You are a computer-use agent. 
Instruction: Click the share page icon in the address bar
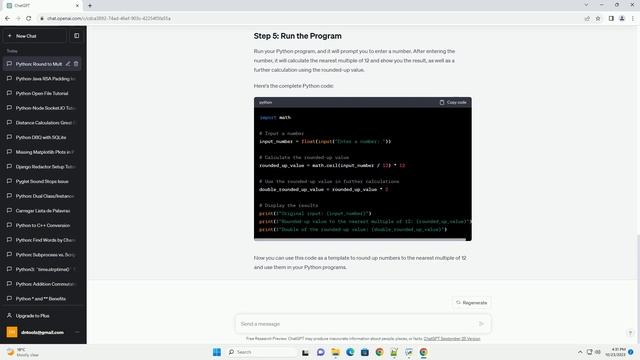587,18
